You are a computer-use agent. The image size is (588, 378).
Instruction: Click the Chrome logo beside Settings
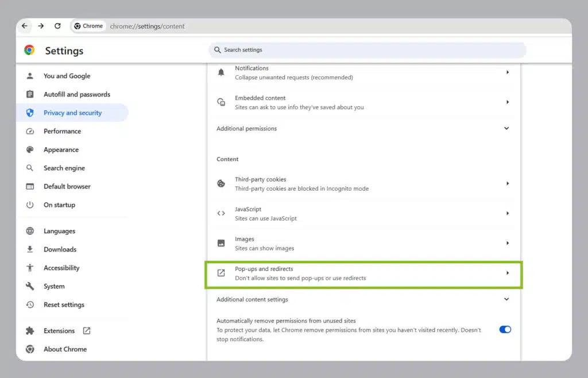pyautogui.click(x=30, y=50)
